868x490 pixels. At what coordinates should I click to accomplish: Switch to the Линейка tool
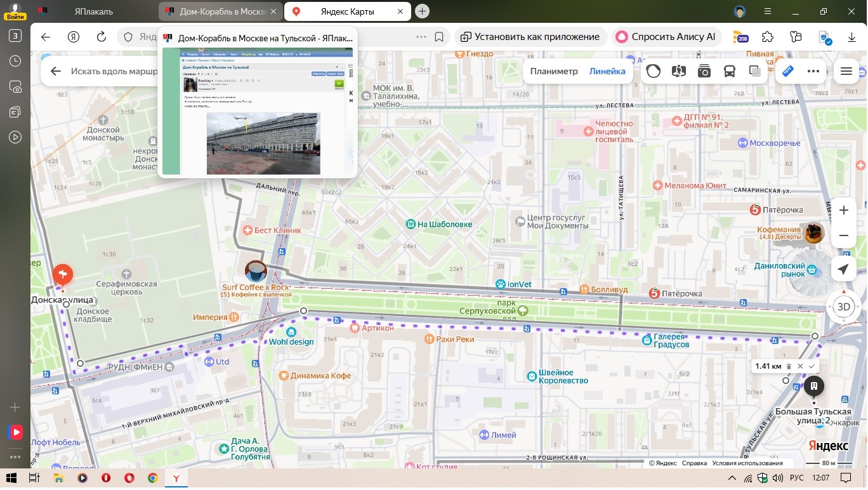pos(607,71)
